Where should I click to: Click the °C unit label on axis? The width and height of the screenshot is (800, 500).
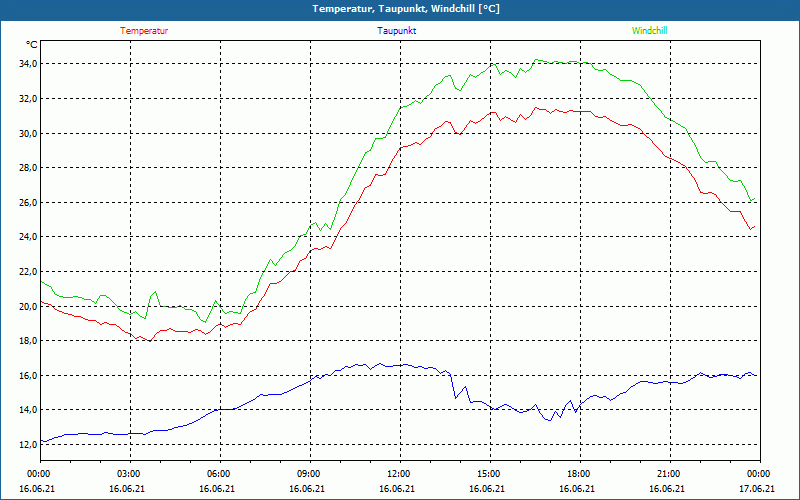click(x=32, y=45)
